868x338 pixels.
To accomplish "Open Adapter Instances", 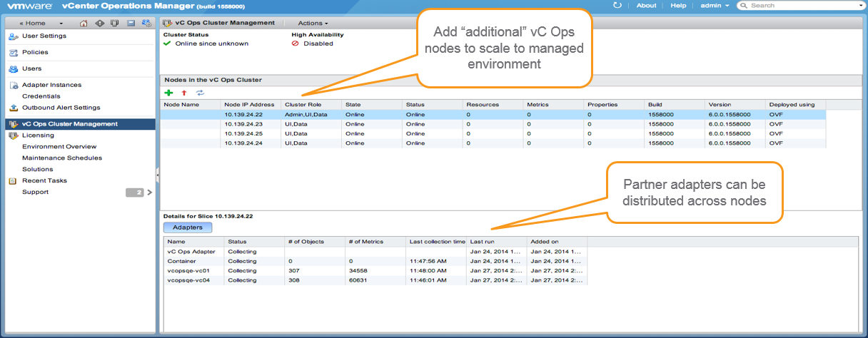I will click(x=51, y=85).
